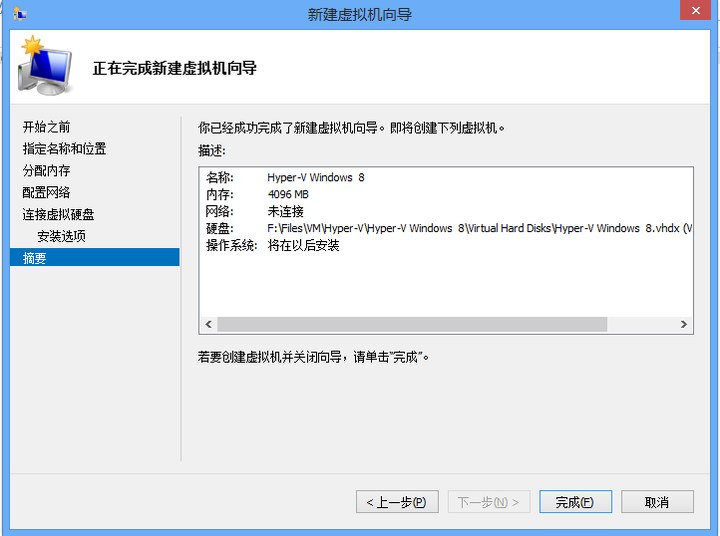Viewport: 720px width, 536px height.
Task: Switch to the 分配内存 step
Action: (46, 170)
